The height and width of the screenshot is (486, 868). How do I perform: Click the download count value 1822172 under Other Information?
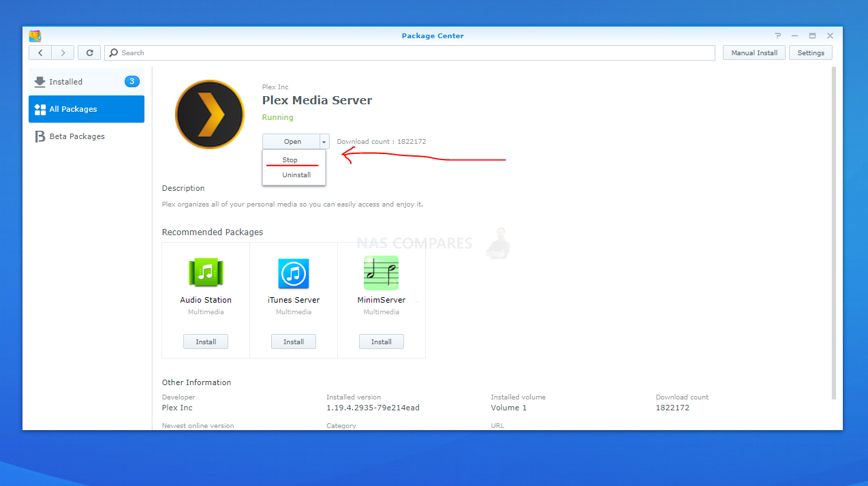tap(672, 408)
